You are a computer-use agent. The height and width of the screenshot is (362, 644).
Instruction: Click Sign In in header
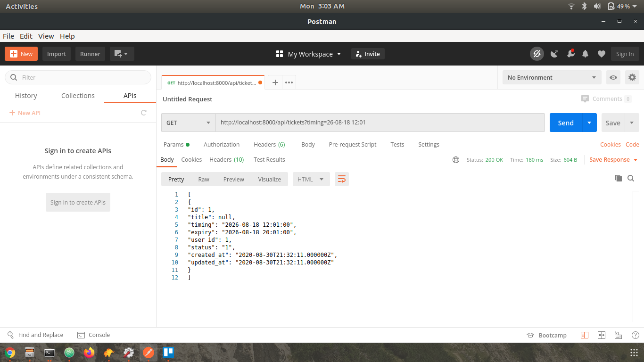click(x=625, y=54)
